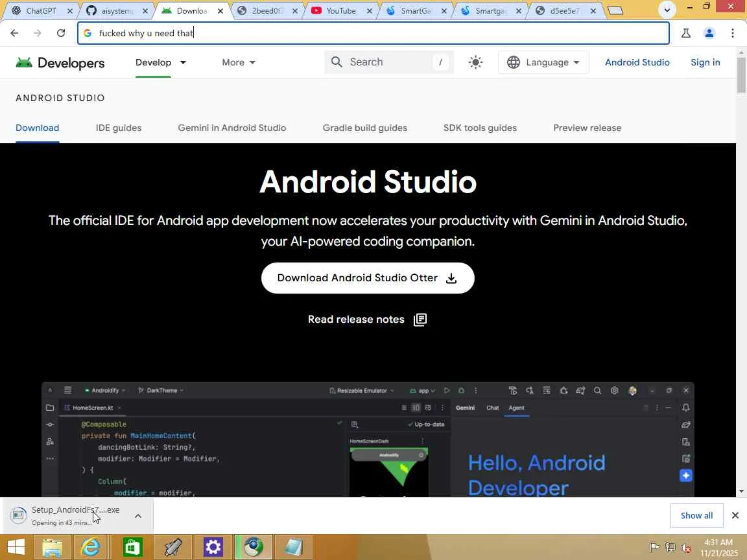Expand download item options chevron
The height and width of the screenshot is (560, 747).
[137, 515]
